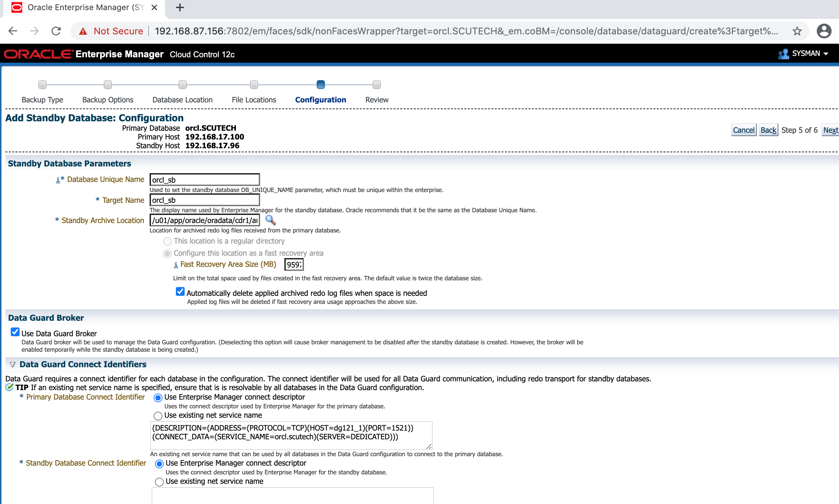Click the browser reload icon
The height and width of the screenshot is (504, 839).
point(56,31)
